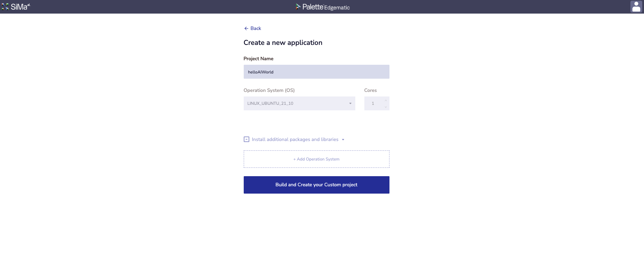
Task: Click the Project Name label
Action: point(258,58)
